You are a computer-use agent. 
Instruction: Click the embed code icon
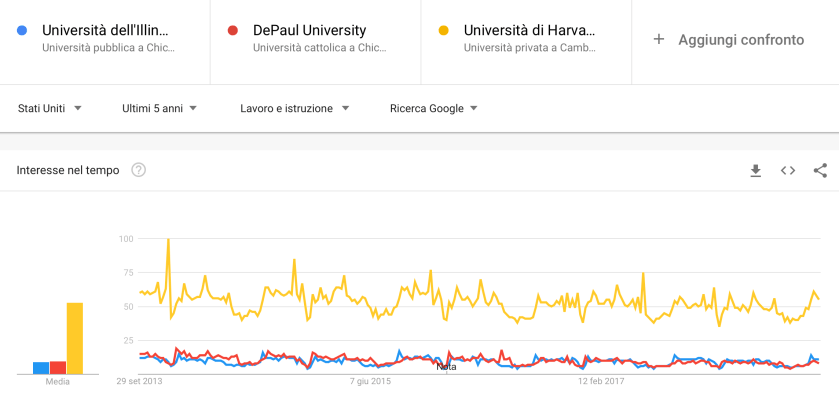pyautogui.click(x=788, y=171)
